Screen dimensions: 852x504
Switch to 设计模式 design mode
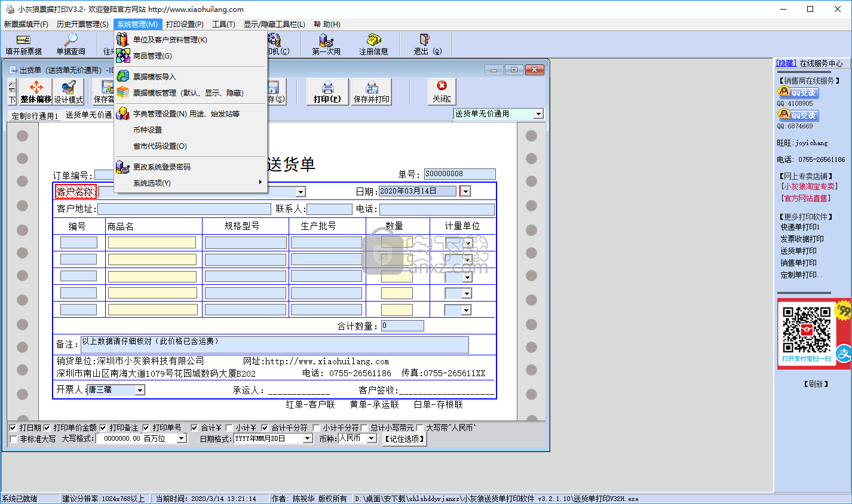69,93
